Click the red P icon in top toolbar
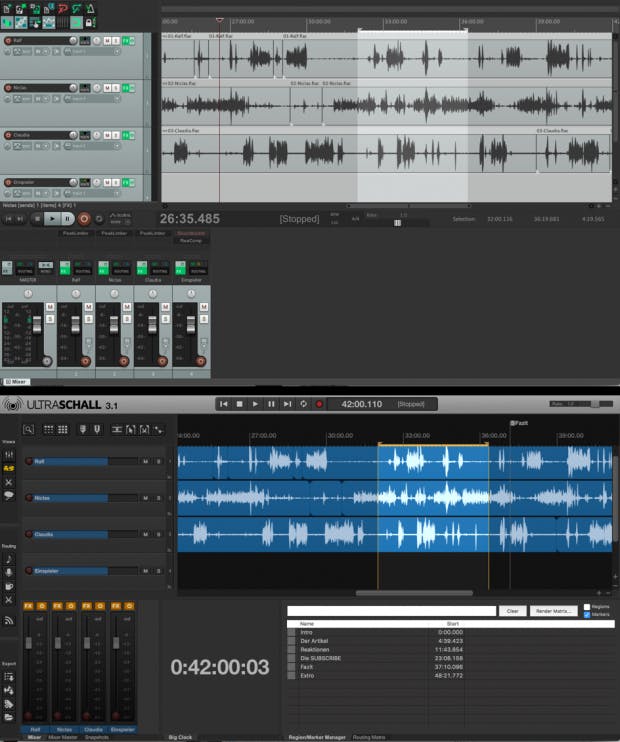 click(62, 9)
